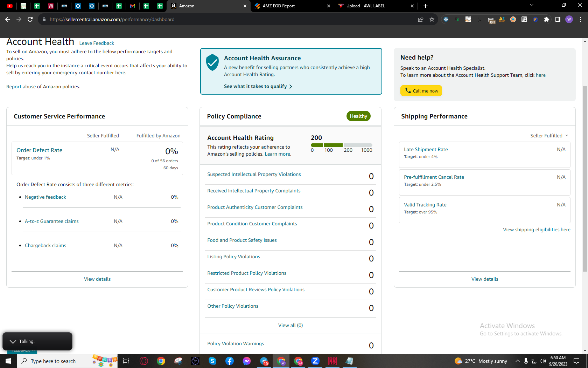
Task: Open the RS extension icon
Action: 457,19
